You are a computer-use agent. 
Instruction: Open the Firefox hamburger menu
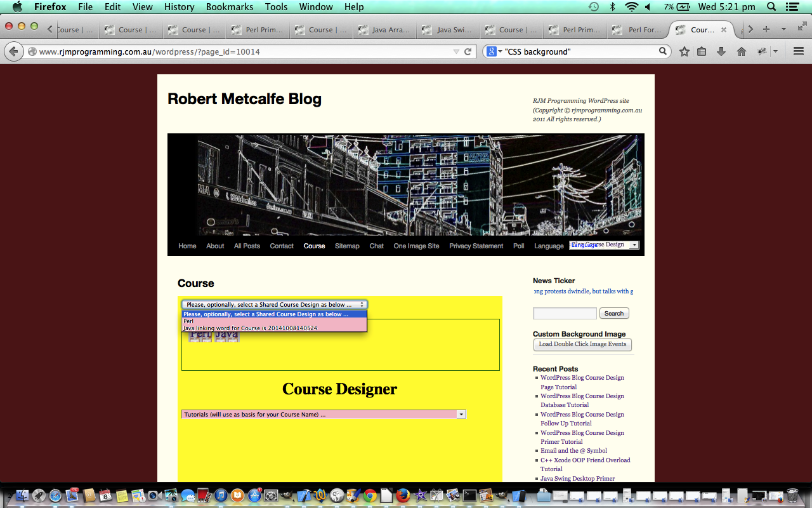point(799,51)
